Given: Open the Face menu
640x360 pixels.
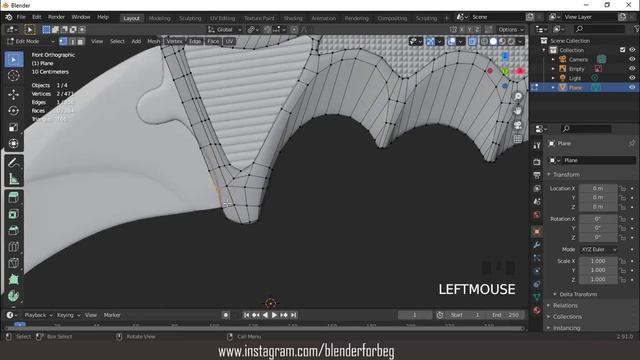Looking at the screenshot, I should [x=213, y=41].
